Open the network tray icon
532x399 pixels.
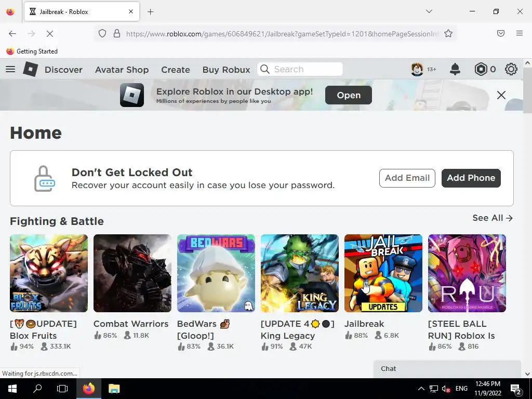[x=434, y=389]
